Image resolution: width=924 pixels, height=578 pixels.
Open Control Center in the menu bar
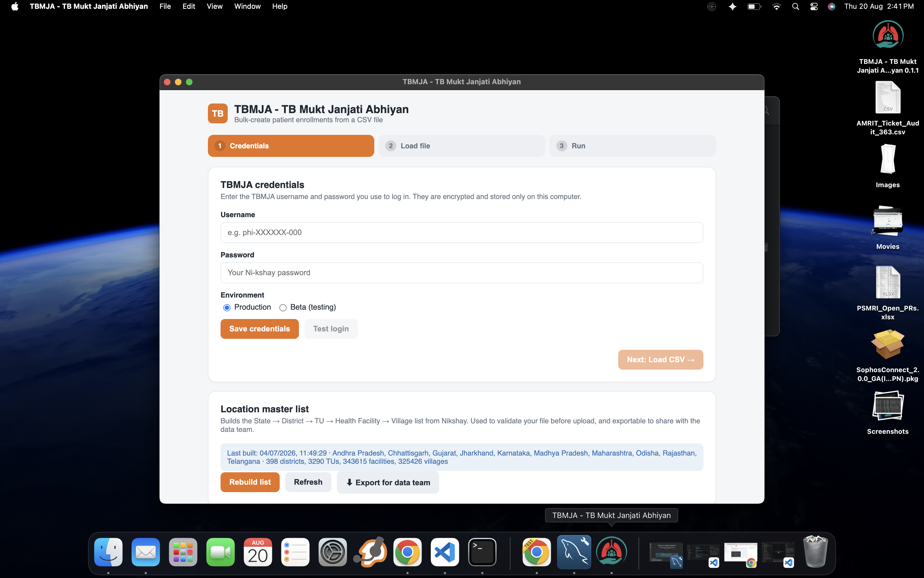[814, 7]
